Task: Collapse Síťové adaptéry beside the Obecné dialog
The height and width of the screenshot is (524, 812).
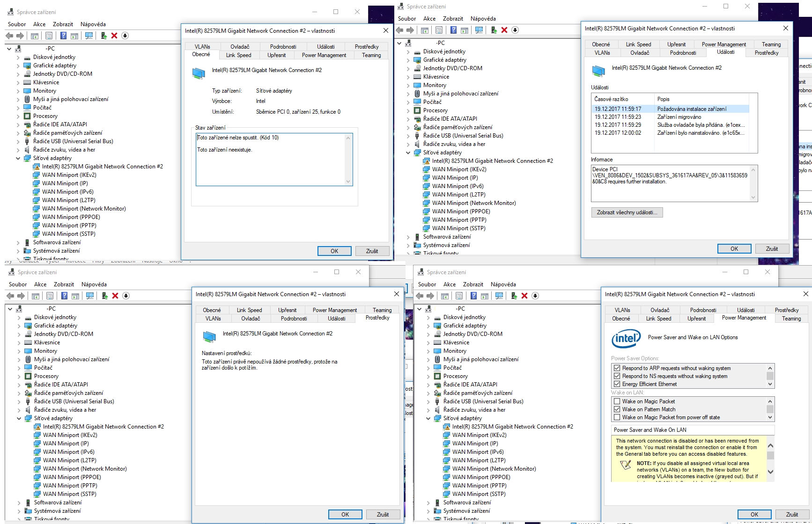Action: tap(18, 158)
